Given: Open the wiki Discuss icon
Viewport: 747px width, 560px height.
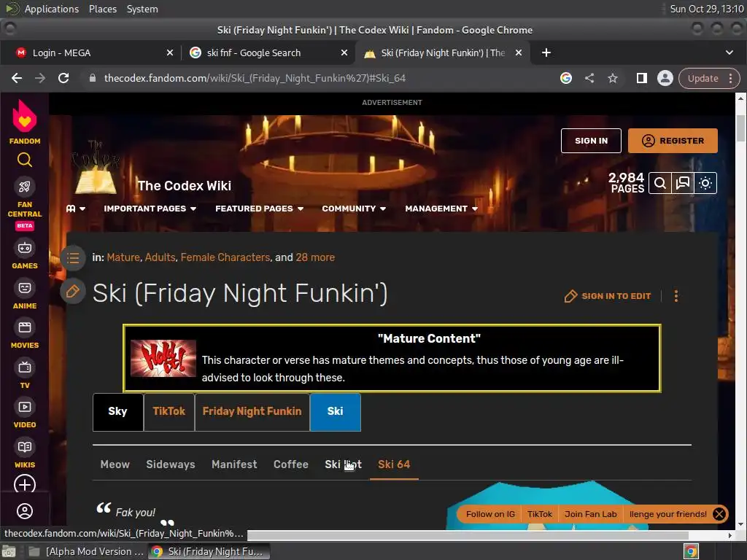Looking at the screenshot, I should pos(683,183).
